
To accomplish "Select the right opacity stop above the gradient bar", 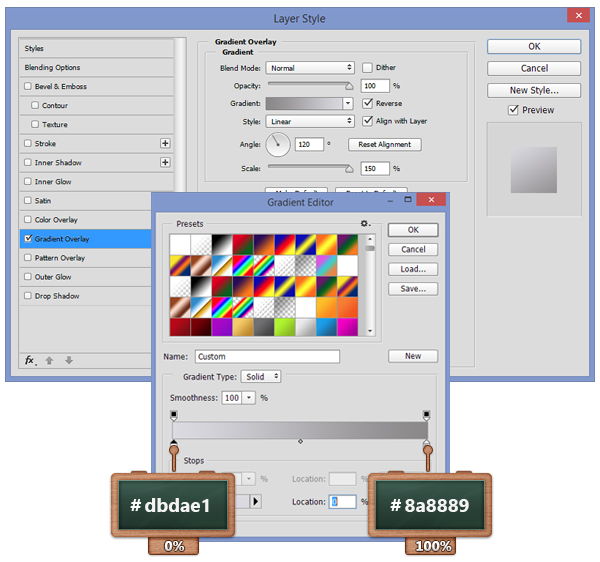I will [426, 413].
